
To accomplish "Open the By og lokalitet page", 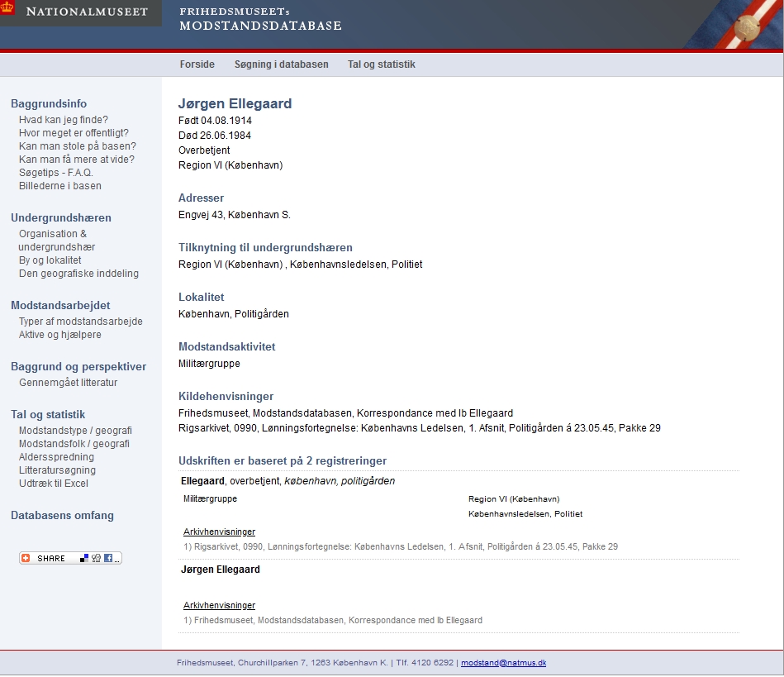I will click(x=50, y=260).
